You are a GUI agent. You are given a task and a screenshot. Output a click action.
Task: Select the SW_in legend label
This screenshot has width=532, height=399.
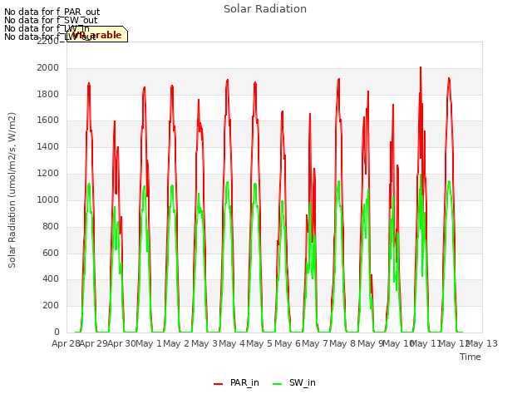pos(303,382)
